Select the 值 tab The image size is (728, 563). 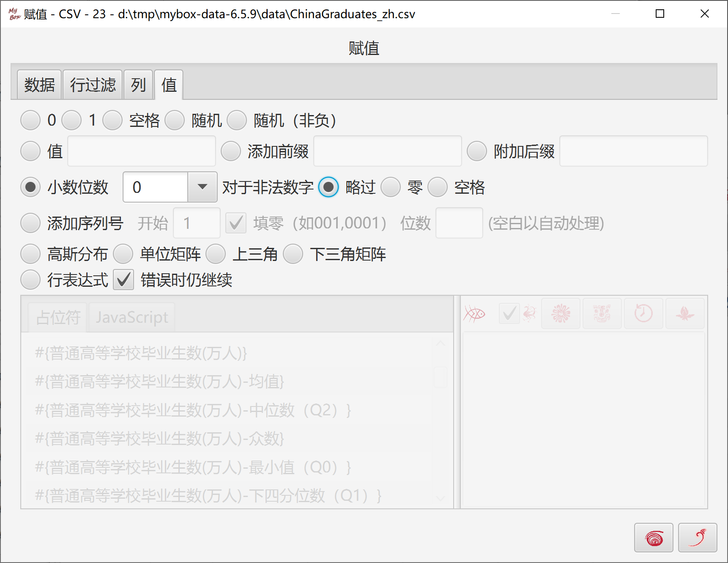pos(169,85)
